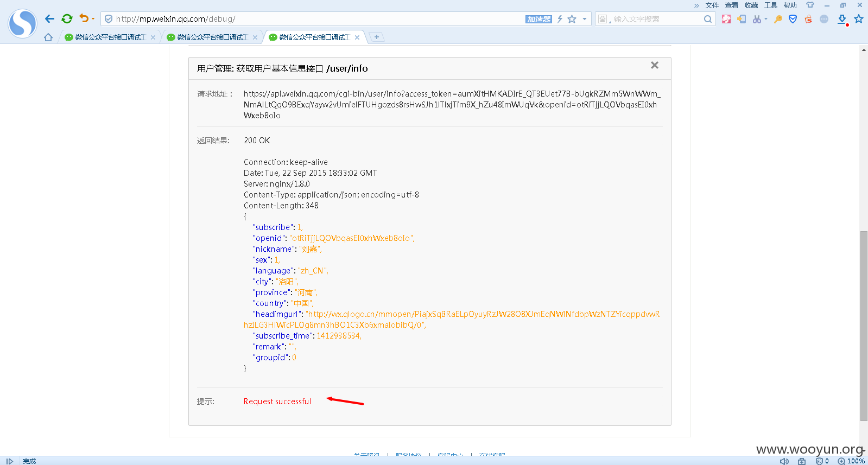The height and width of the screenshot is (465, 868).
Task: Go to home page icon
Action: point(48,37)
